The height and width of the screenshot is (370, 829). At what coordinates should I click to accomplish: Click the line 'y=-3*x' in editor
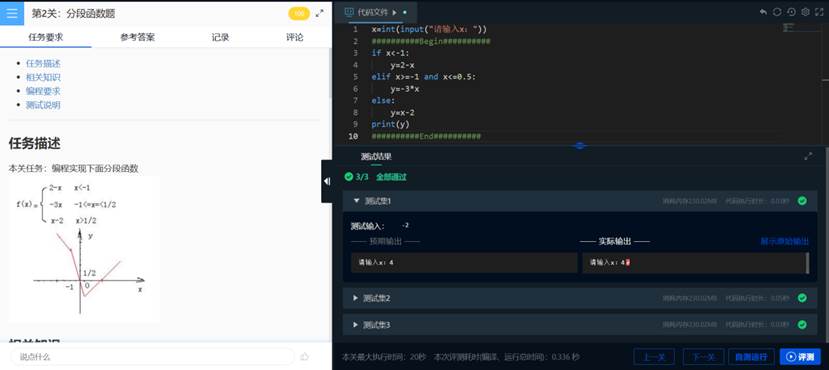(405, 89)
